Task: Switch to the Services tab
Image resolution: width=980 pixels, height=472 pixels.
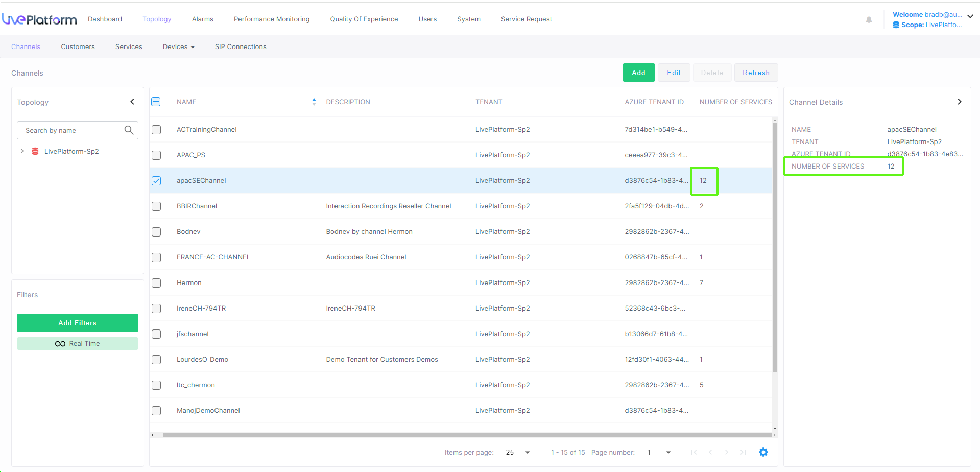Action: [x=129, y=46]
